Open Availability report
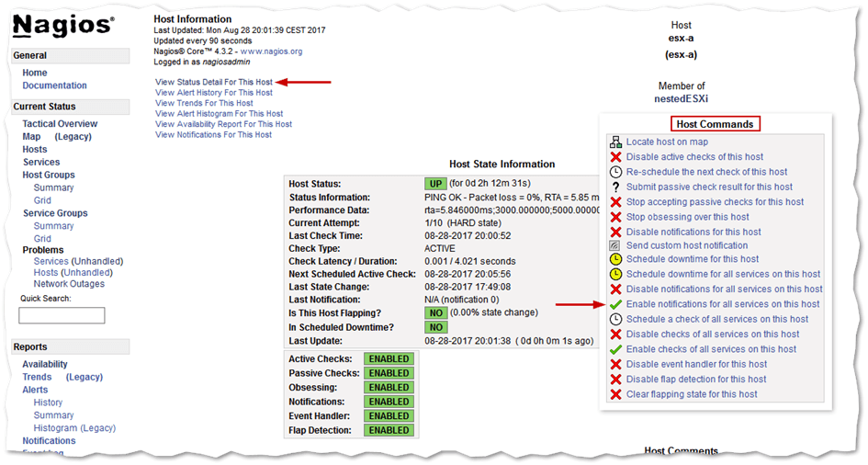Screen dimensions: 868x465 [x=45, y=364]
